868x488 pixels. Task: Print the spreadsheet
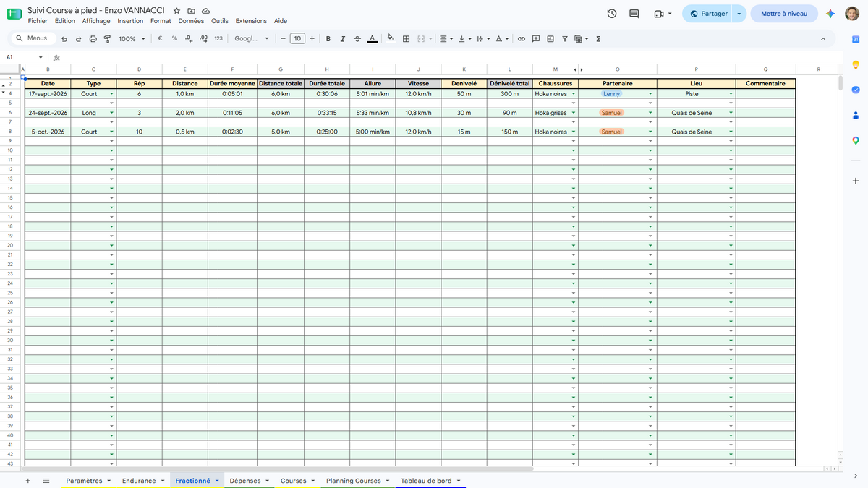93,39
